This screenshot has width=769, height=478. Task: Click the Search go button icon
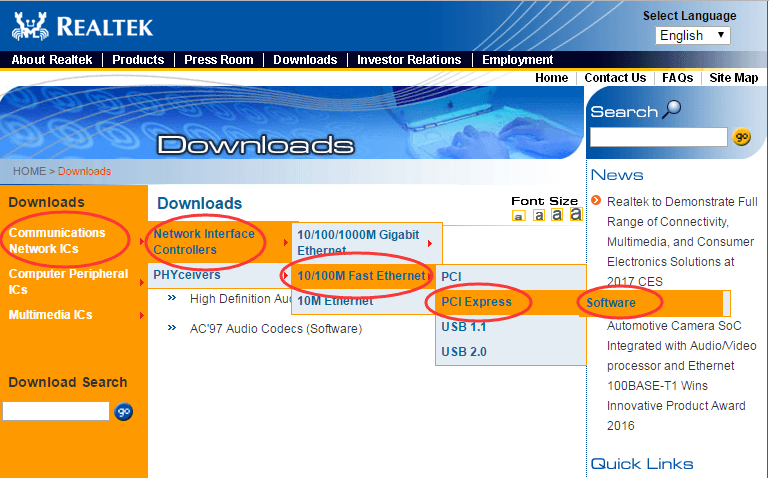pos(742,137)
